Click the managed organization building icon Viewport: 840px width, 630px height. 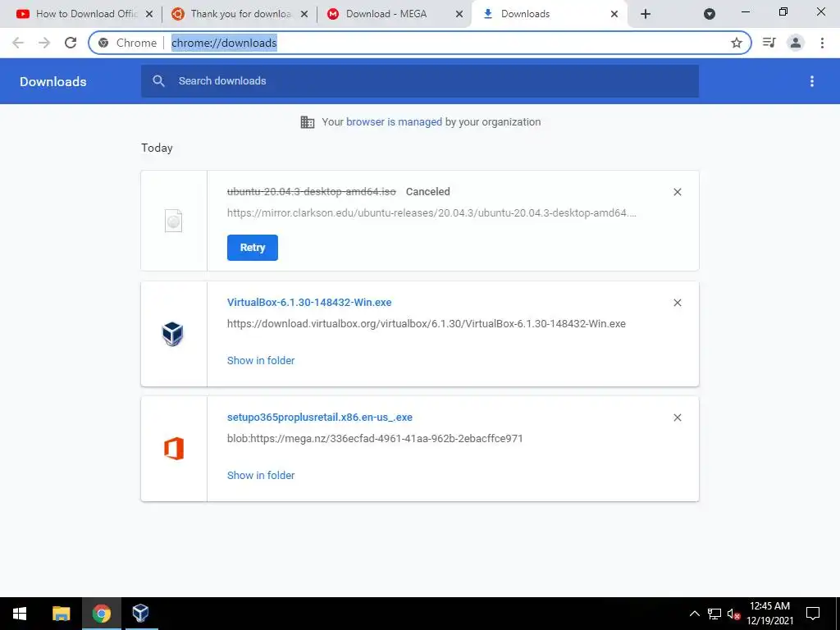[x=308, y=122]
